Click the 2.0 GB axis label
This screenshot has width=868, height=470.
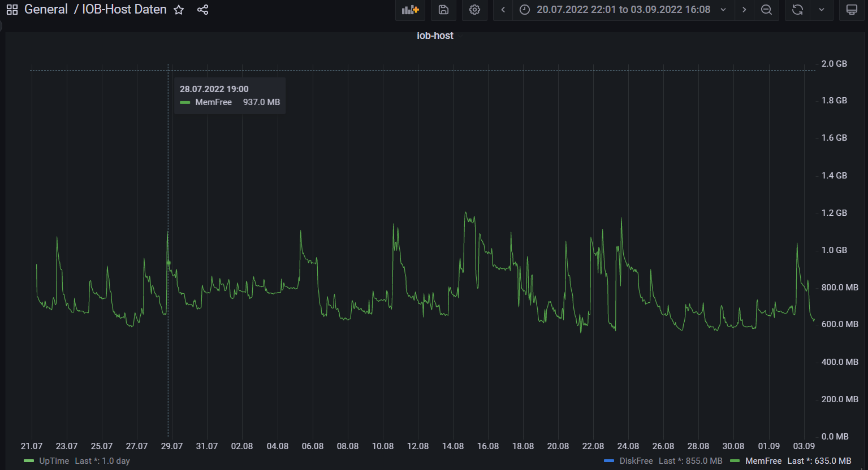(x=834, y=64)
